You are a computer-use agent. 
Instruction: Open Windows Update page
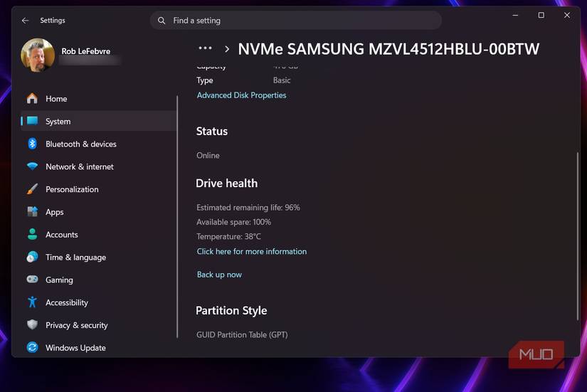coord(98,347)
